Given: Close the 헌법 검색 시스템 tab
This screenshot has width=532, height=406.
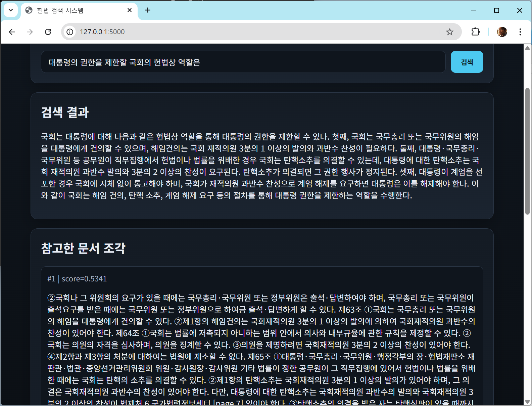Looking at the screenshot, I should pyautogui.click(x=130, y=10).
